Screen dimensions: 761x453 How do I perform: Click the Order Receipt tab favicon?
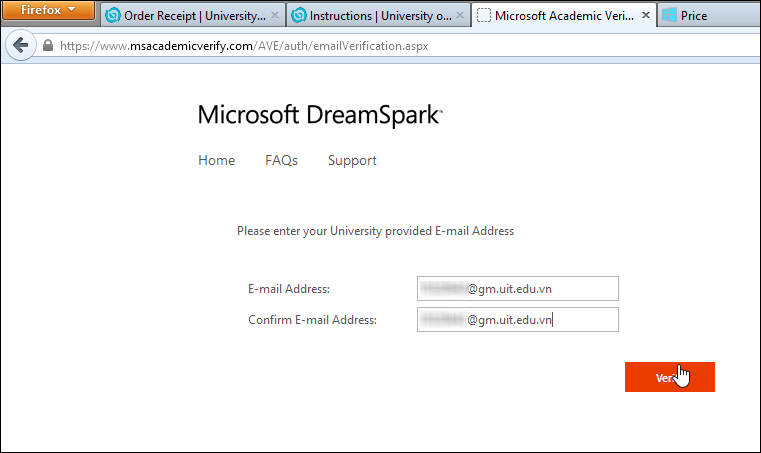point(113,16)
